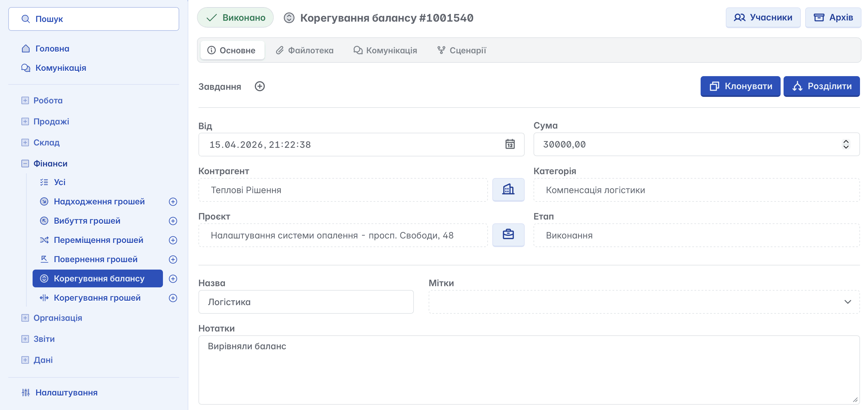Add new Переміщення грошей via plus icon

pyautogui.click(x=173, y=240)
